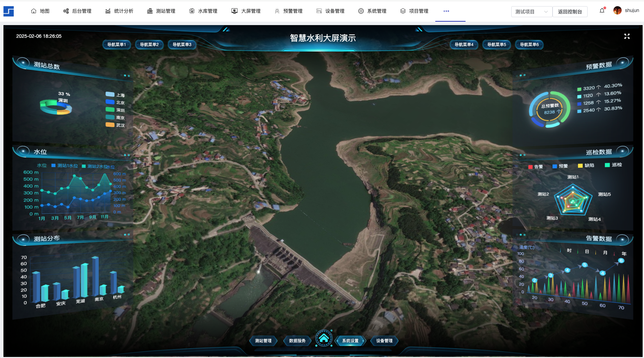644x358 pixels.
Task: Click the circular icon beside 测站总数
Action: coord(23,63)
